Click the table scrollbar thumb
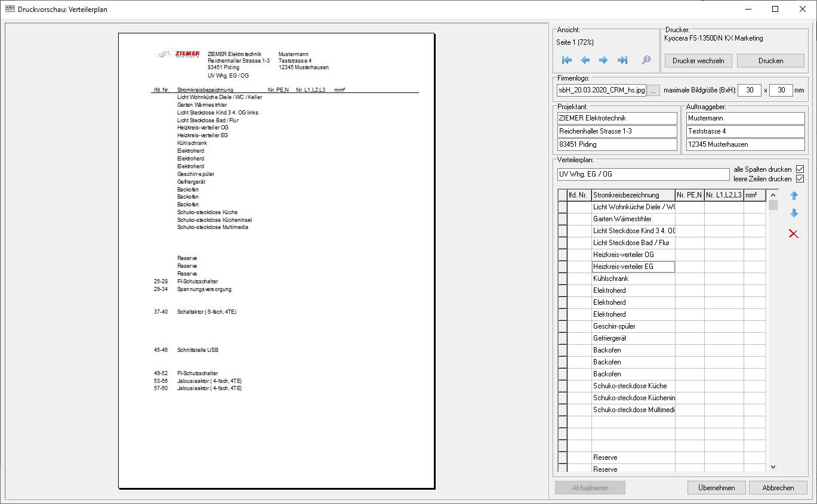 (x=773, y=205)
